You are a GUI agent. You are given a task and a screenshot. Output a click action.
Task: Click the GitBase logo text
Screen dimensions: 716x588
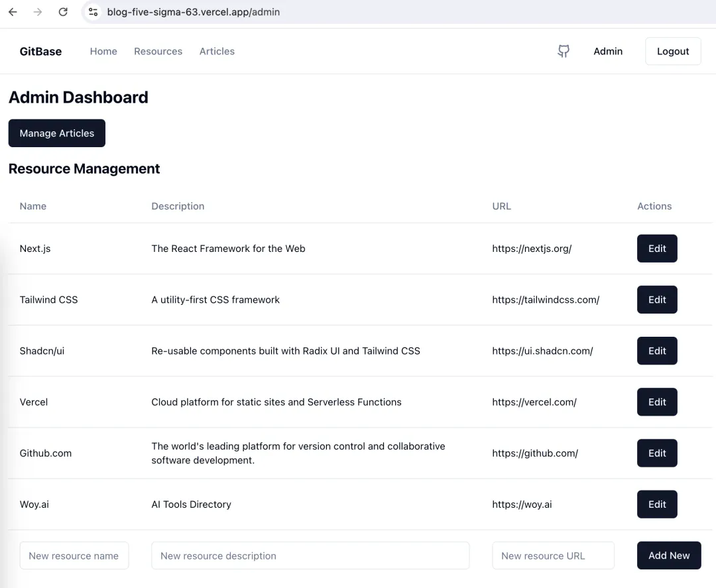click(40, 51)
